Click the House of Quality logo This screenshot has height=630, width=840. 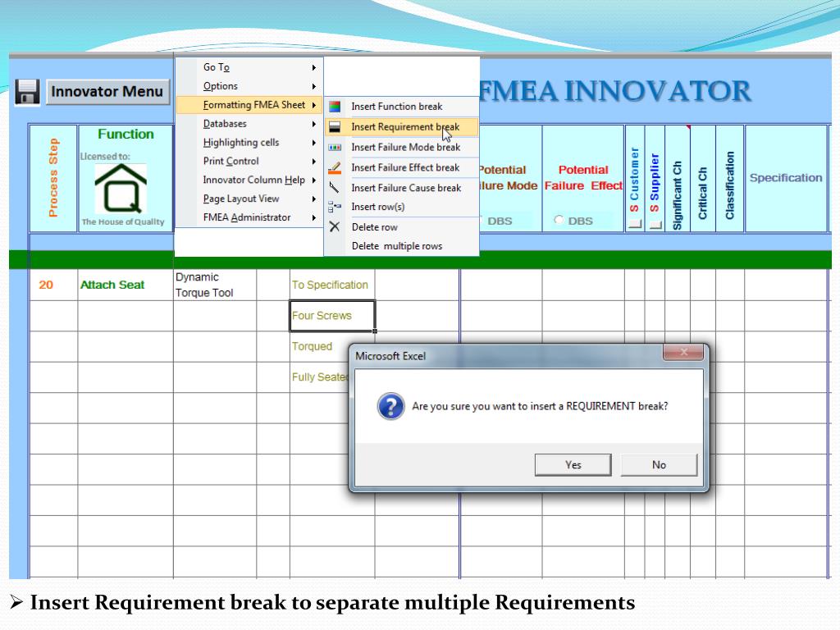tap(121, 189)
